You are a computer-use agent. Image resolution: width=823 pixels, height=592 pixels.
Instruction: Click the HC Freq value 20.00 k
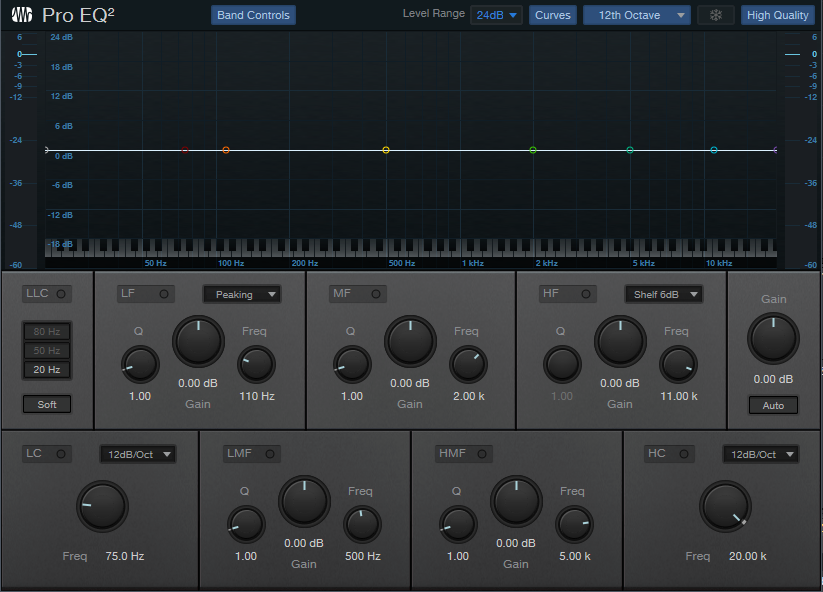click(747, 556)
